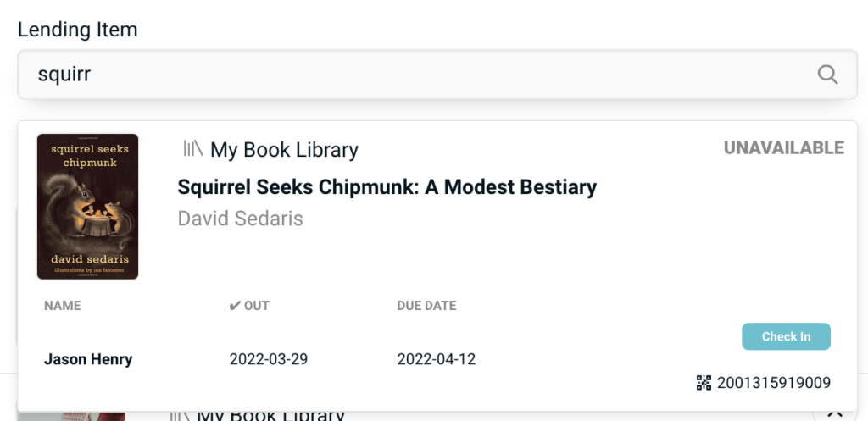Select author David Sedaris
The width and height of the screenshot is (868, 421).
[x=240, y=219]
